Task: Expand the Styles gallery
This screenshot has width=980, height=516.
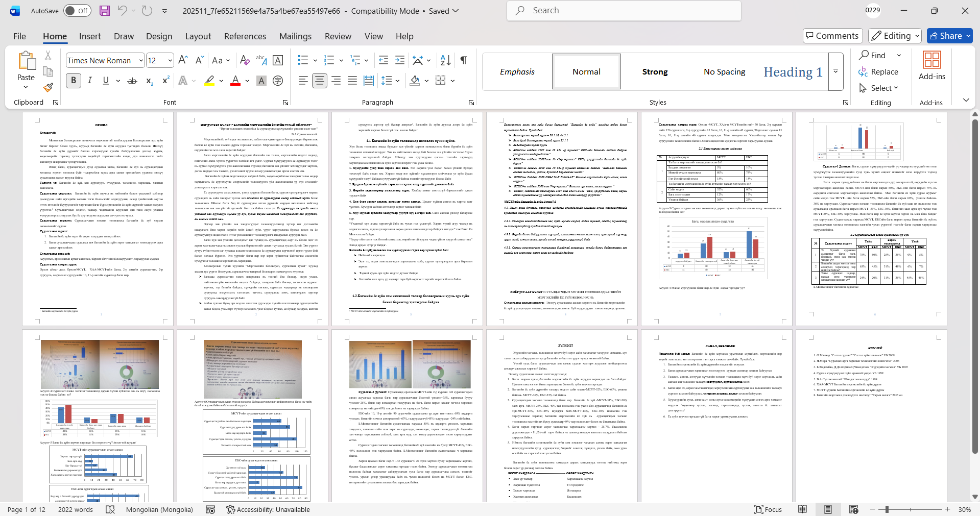Action: pyautogui.click(x=835, y=71)
